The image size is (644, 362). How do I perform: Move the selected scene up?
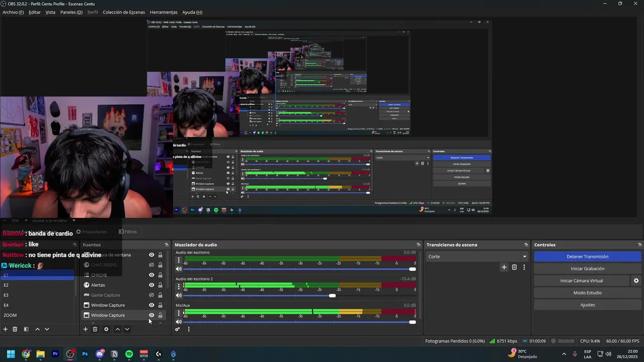pos(37,329)
